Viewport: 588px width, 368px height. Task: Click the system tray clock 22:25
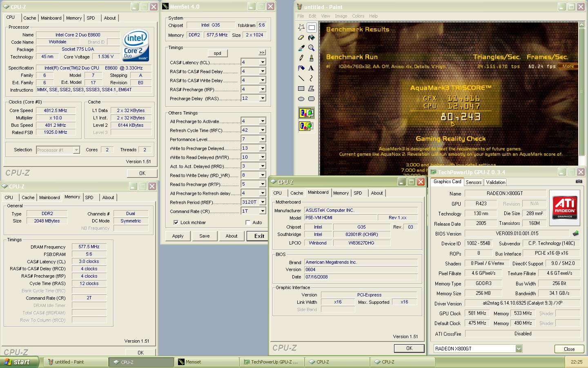tap(577, 362)
